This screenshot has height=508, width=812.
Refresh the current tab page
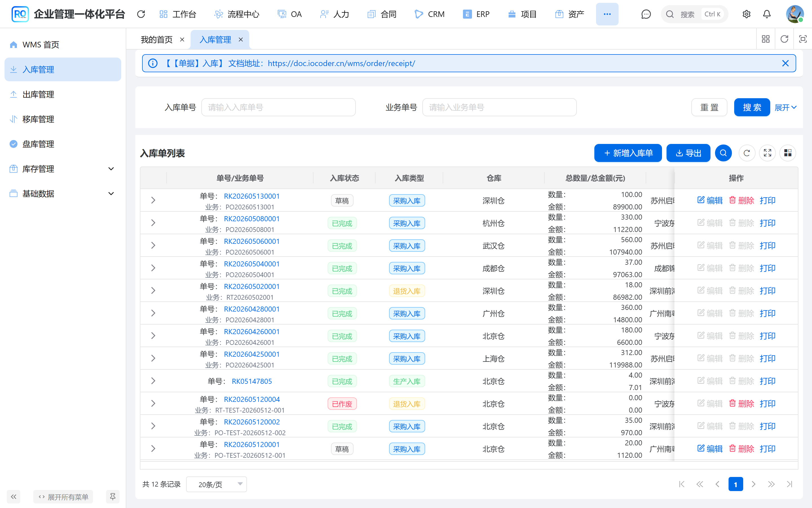tap(784, 39)
